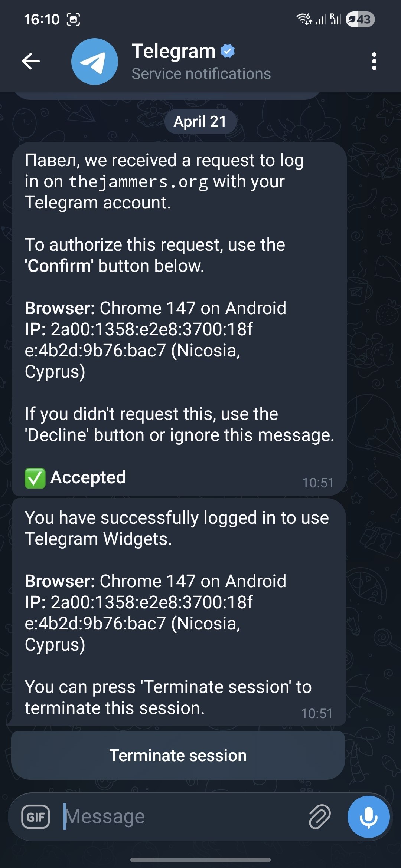The height and width of the screenshot is (868, 401).
Task: Open the GIF picker
Action: tap(36, 816)
